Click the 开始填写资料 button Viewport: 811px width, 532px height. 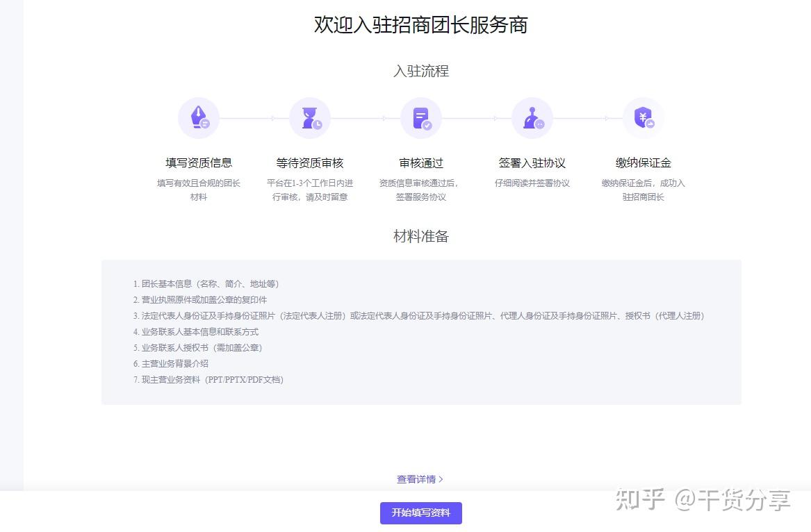pyautogui.click(x=421, y=513)
